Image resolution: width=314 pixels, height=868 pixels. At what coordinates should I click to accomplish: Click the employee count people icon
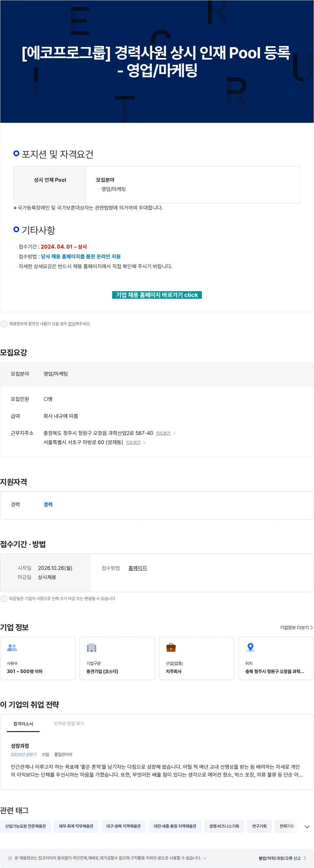12,647
